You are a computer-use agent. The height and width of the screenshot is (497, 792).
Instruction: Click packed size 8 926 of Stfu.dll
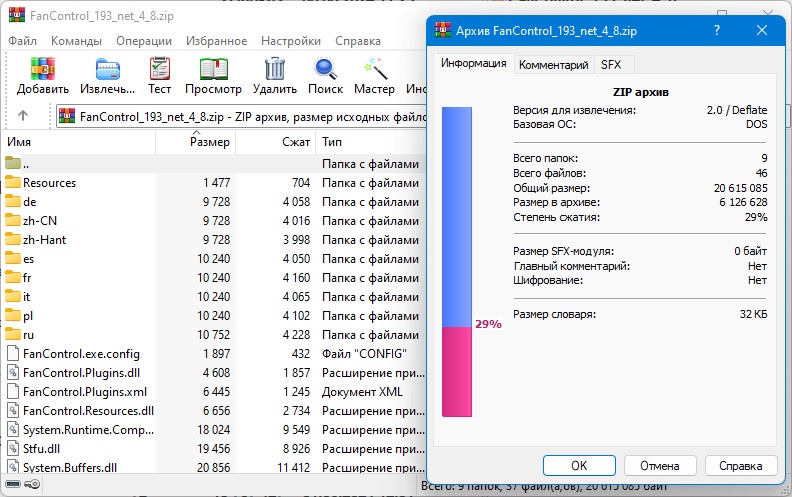point(296,449)
